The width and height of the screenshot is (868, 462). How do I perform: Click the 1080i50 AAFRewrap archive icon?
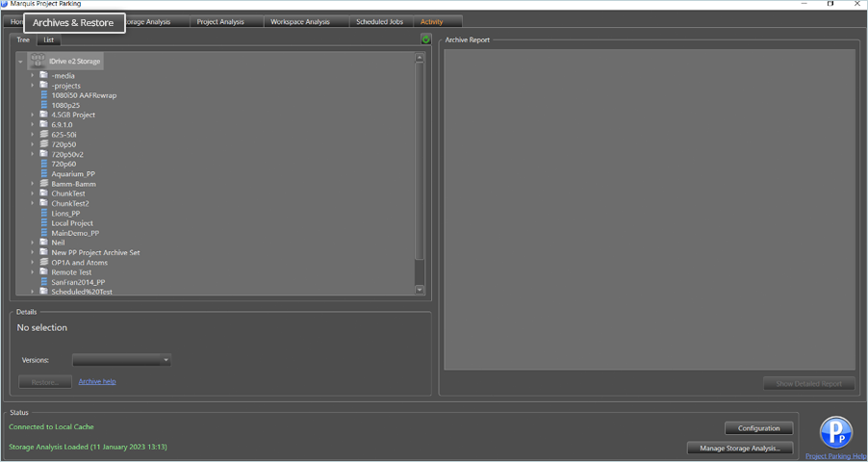coord(44,95)
